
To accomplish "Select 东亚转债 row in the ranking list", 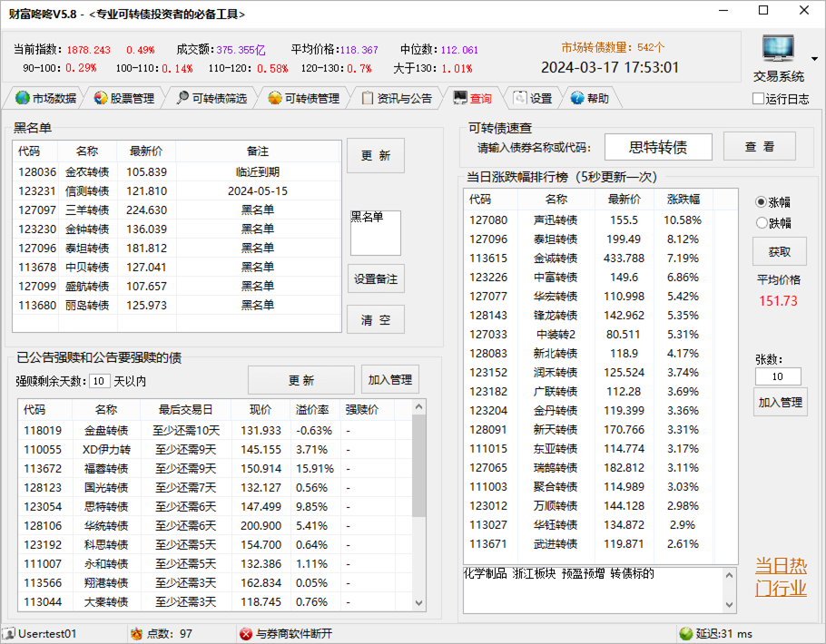I will click(x=601, y=449).
